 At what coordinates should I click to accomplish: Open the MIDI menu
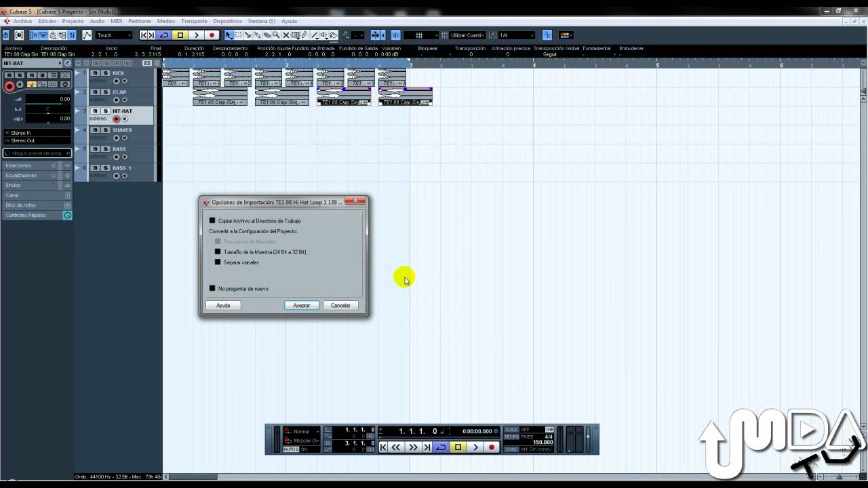click(117, 21)
